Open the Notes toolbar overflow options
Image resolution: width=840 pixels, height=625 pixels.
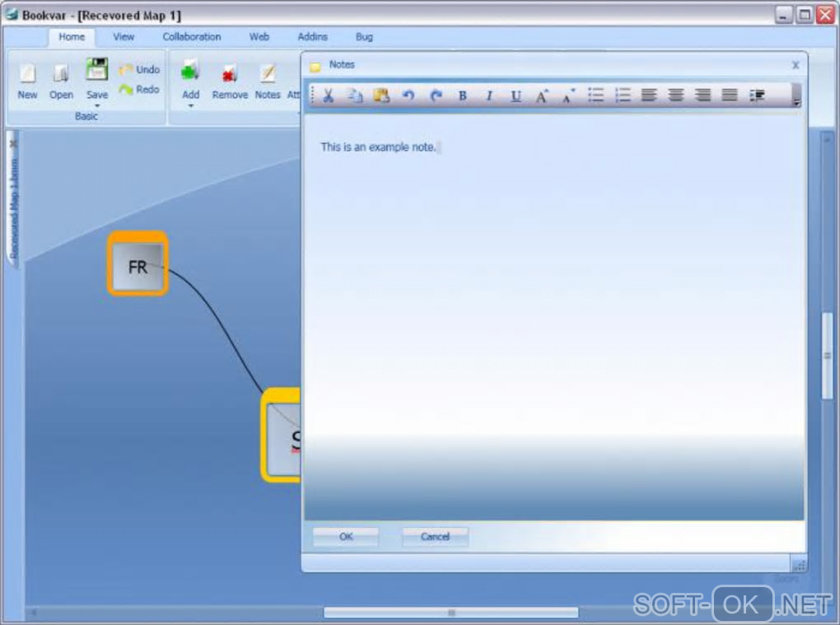(796, 96)
